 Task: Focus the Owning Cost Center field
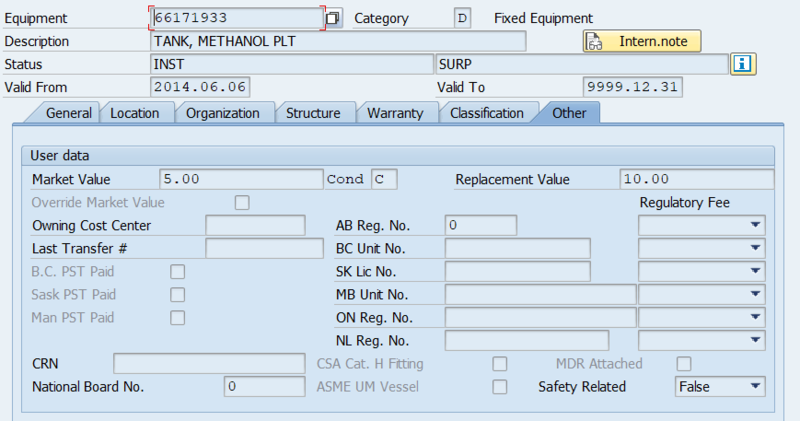(255, 225)
